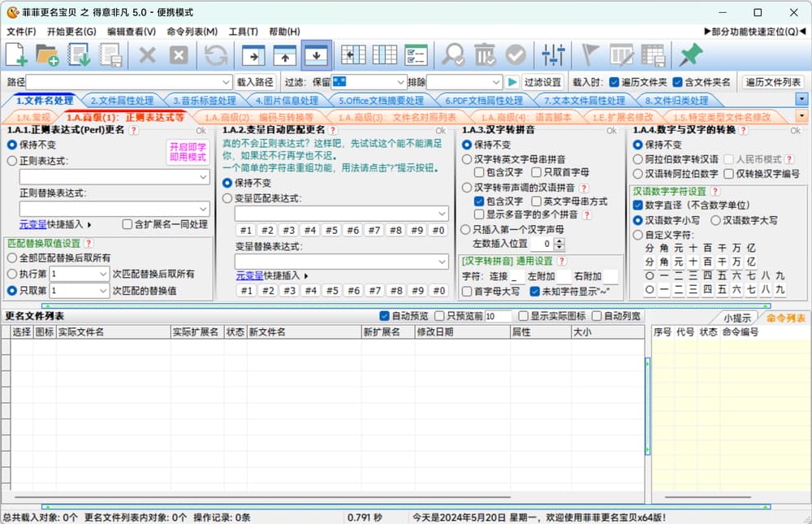Click the green play arrow beside exclude filter
Image resolution: width=812 pixels, height=524 pixels.
click(x=512, y=82)
